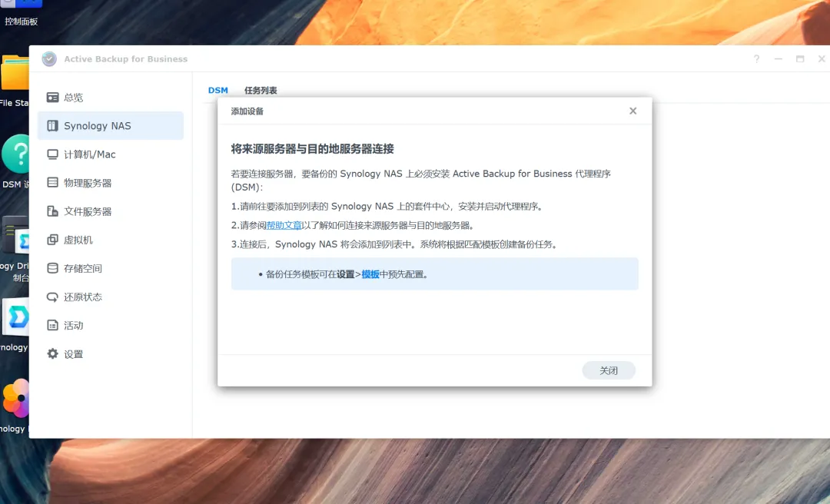The height and width of the screenshot is (504, 830).
Task: Close the 添加设备 dialog with its X
Action: tap(632, 111)
